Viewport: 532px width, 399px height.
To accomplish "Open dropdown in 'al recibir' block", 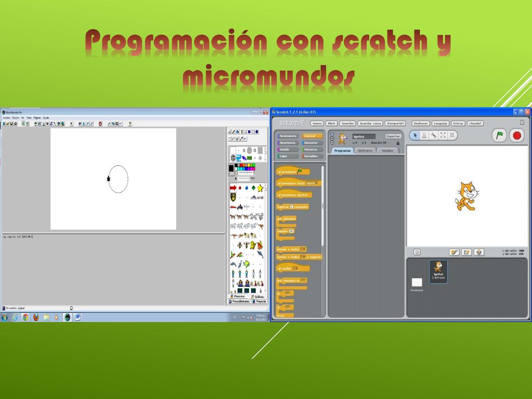I will [x=296, y=269].
